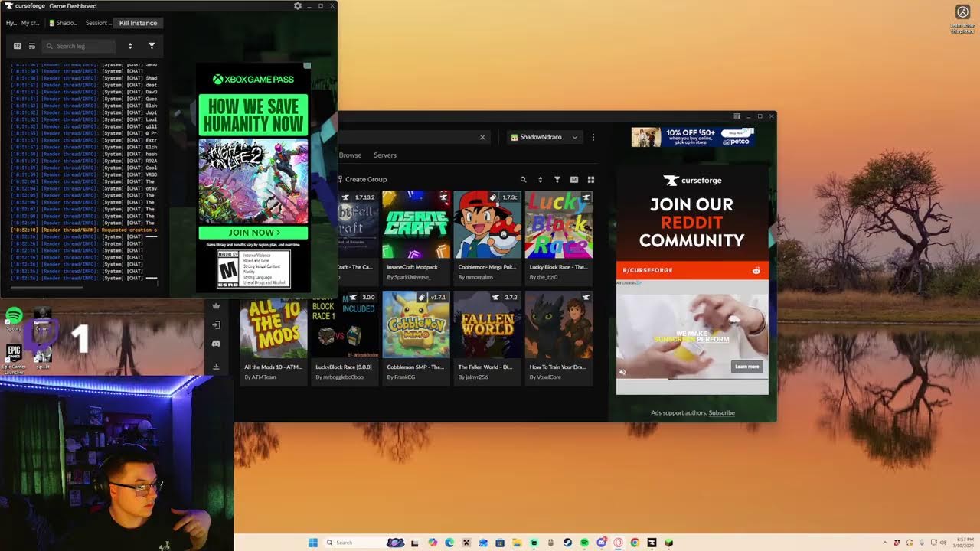
Task: Open Google Chrome from the taskbar
Action: click(635, 543)
